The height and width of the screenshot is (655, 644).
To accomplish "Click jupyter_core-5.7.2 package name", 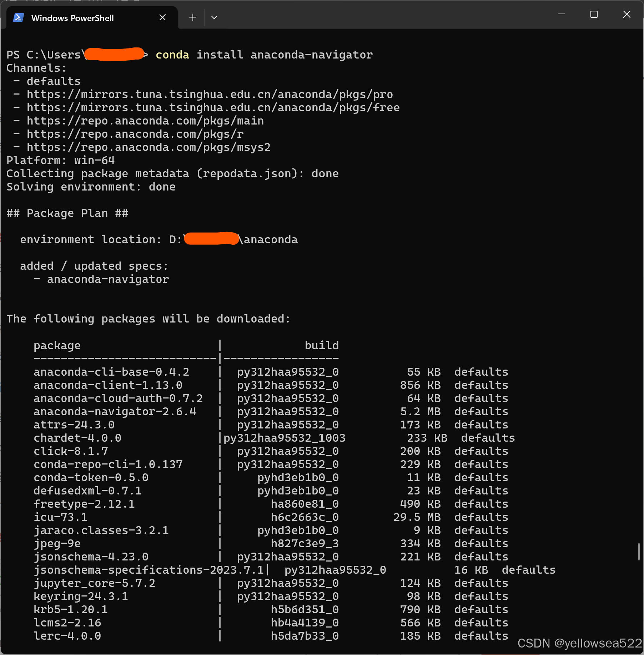I will (x=94, y=583).
